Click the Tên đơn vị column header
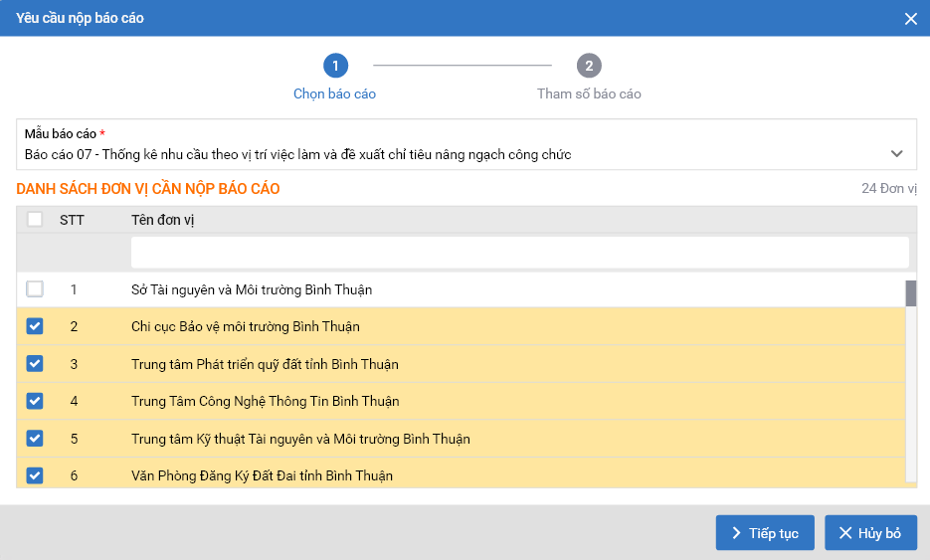930x560 pixels. (x=162, y=220)
